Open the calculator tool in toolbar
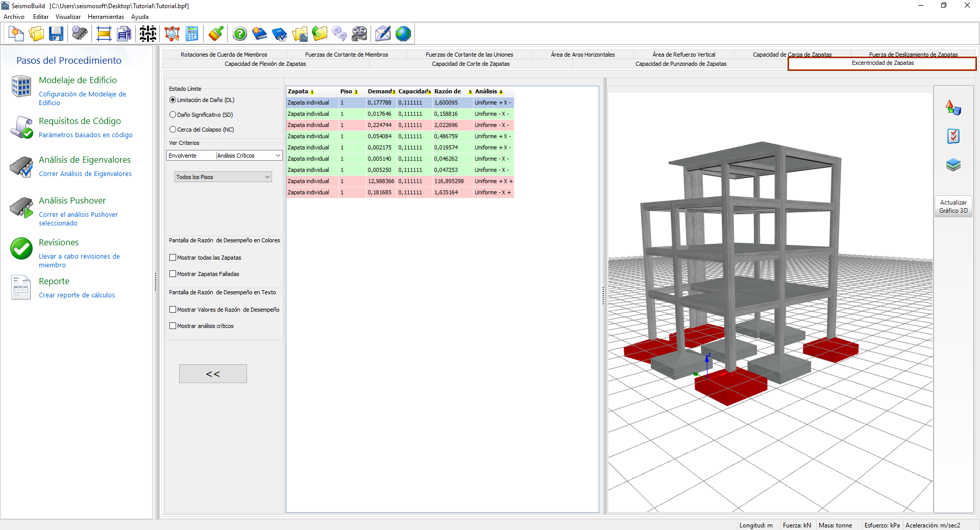This screenshot has height=530, width=980. tap(192, 34)
